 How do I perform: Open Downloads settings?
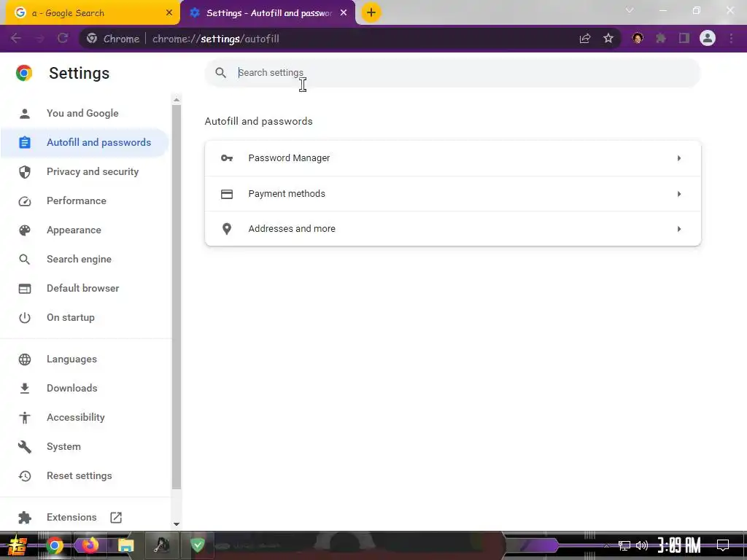click(x=85, y=388)
